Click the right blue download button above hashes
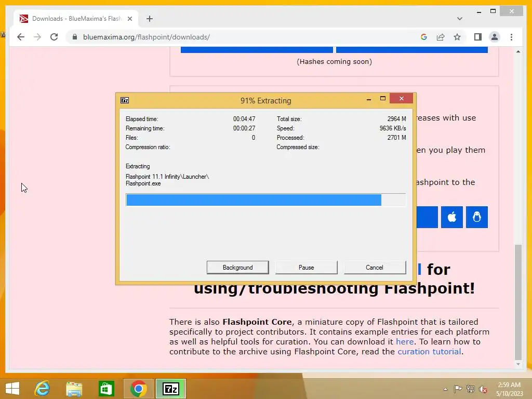532x399 pixels. point(412,50)
